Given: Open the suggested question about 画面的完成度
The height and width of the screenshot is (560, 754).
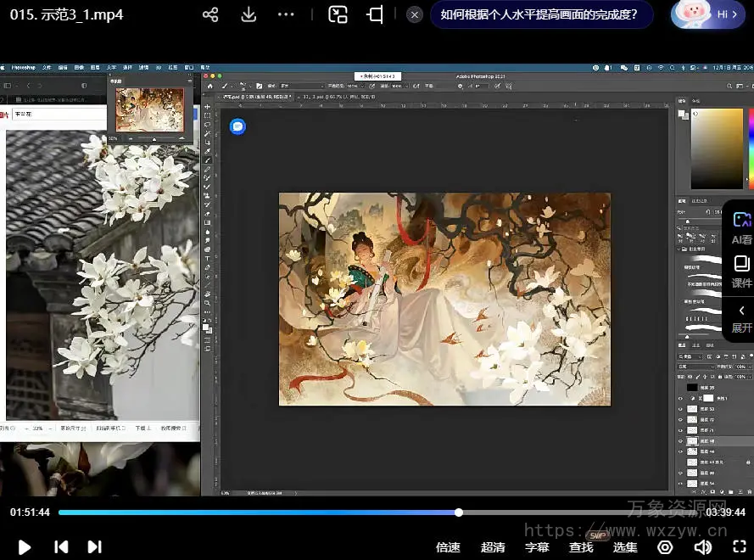Looking at the screenshot, I should click(x=539, y=15).
